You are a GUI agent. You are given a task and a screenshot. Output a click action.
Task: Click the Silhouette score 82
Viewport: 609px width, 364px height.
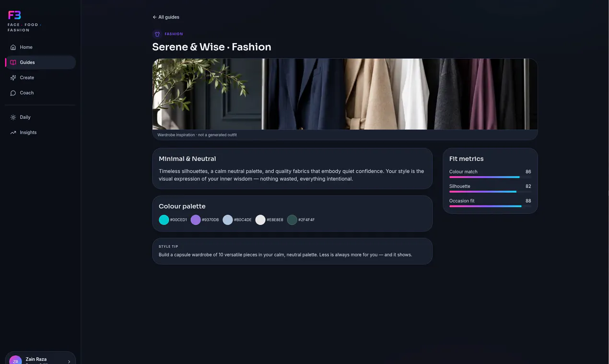coord(528,186)
